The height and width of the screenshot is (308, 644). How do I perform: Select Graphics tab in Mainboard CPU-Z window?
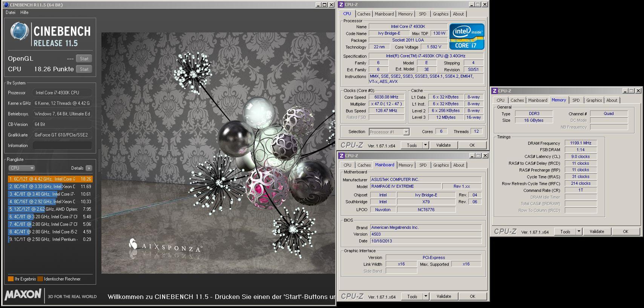click(x=441, y=165)
